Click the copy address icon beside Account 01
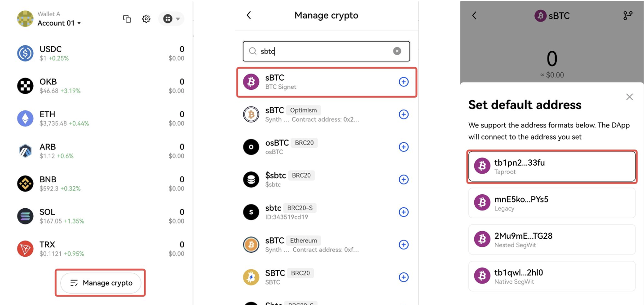Image resolution: width=644 pixels, height=307 pixels. point(127,19)
